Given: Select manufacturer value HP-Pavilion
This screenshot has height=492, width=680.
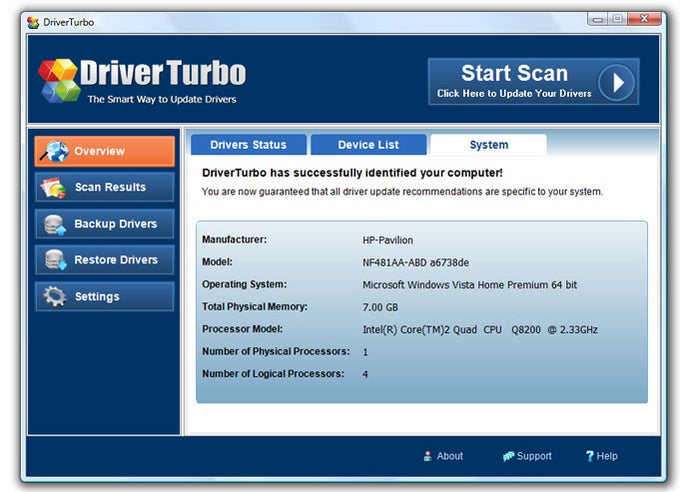Looking at the screenshot, I should pos(388,240).
